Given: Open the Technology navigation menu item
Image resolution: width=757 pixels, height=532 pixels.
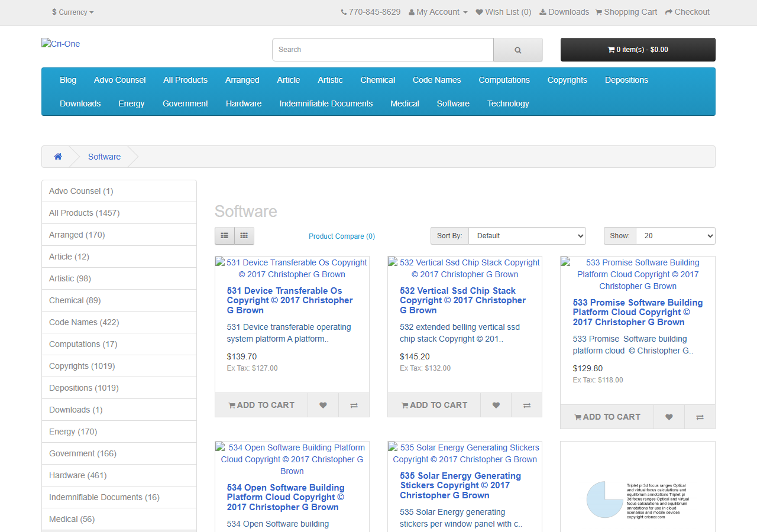Looking at the screenshot, I should [x=508, y=103].
